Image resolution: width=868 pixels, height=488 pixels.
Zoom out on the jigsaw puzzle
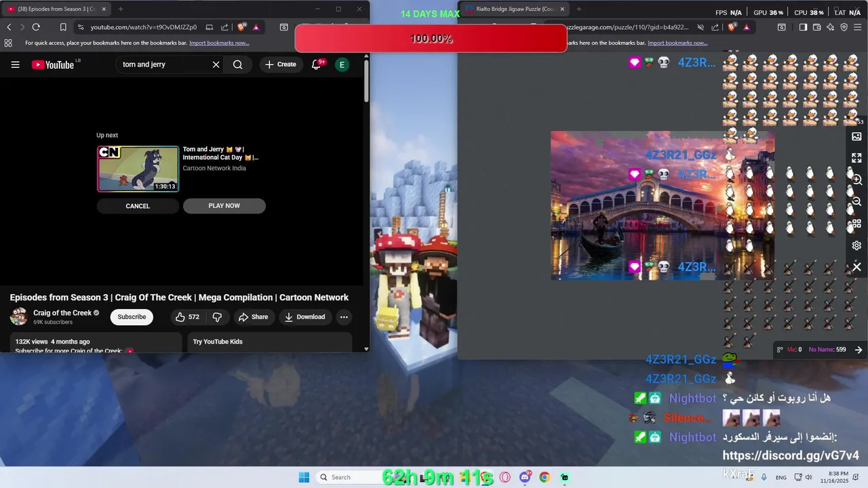[x=857, y=202]
